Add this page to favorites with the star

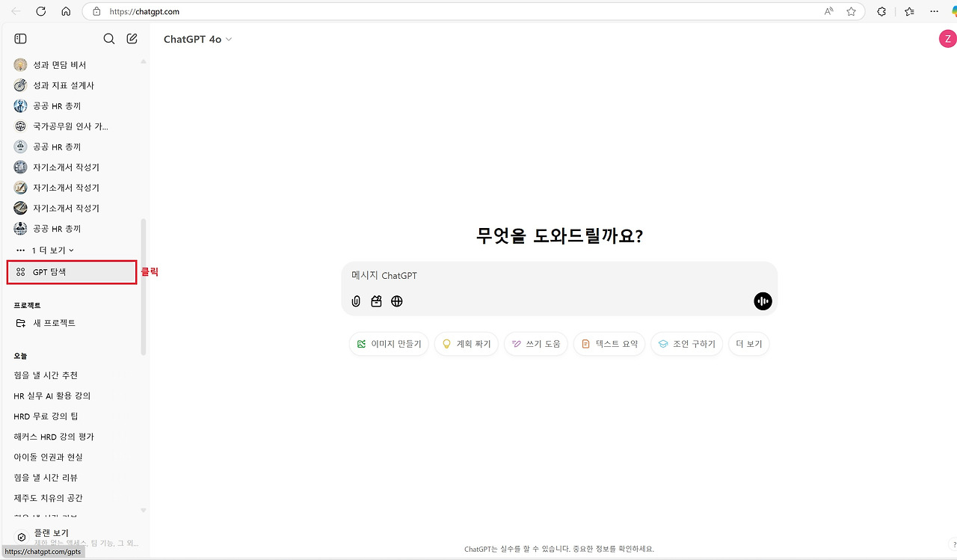pyautogui.click(x=851, y=11)
